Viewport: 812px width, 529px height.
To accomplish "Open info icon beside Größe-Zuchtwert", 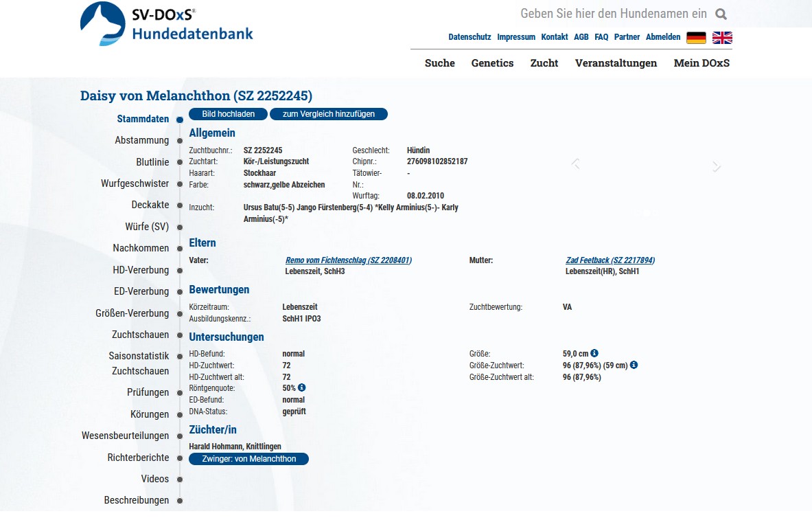I will click(634, 365).
